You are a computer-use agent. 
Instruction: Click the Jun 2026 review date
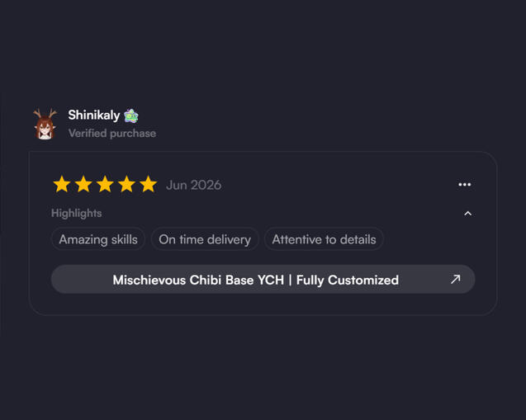tap(194, 185)
